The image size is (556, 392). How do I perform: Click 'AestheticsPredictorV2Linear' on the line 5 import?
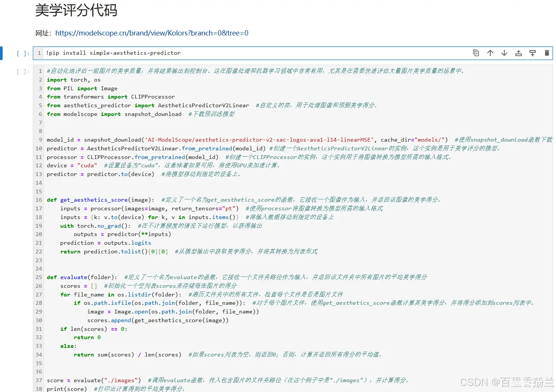click(203, 105)
